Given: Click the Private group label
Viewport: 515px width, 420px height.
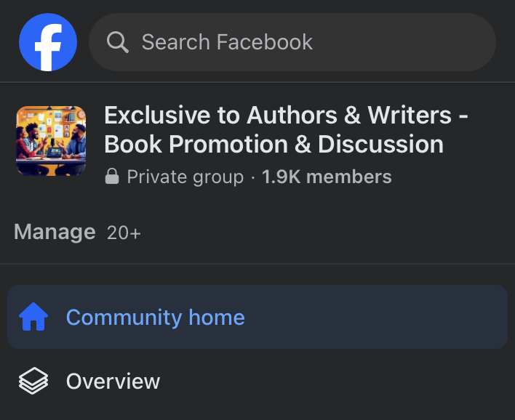Looking at the screenshot, I should [x=185, y=177].
